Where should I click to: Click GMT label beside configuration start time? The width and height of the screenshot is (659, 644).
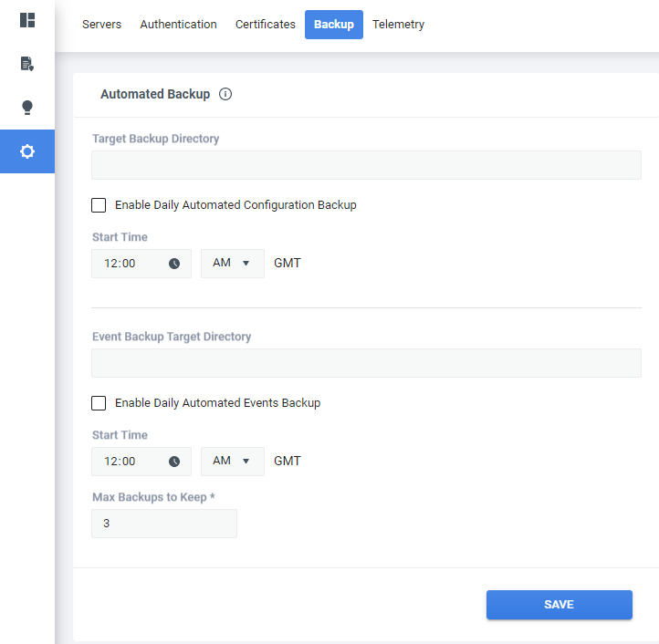pos(287,263)
